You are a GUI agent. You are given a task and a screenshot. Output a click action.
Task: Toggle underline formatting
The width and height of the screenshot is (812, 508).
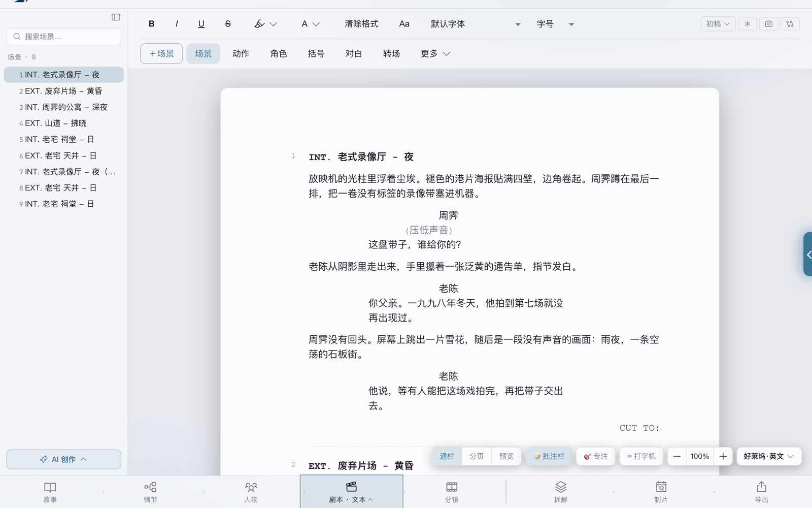pos(201,24)
